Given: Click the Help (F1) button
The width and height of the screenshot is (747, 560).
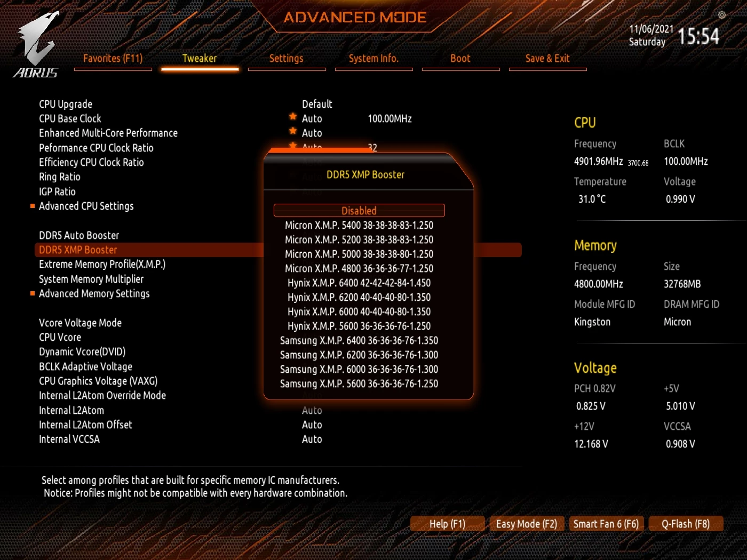Looking at the screenshot, I should pos(447,524).
